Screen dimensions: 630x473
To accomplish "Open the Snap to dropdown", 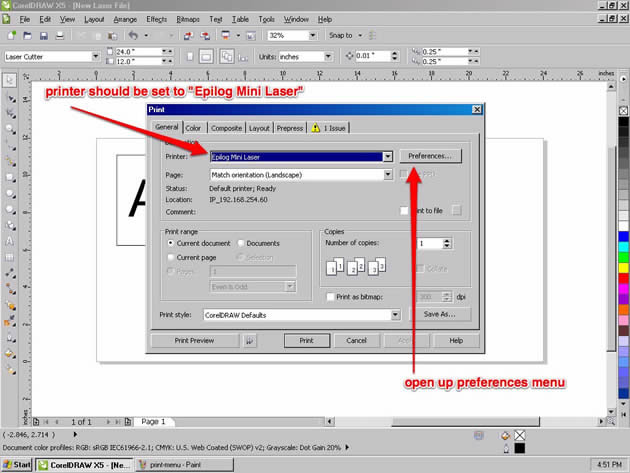I will [x=360, y=35].
